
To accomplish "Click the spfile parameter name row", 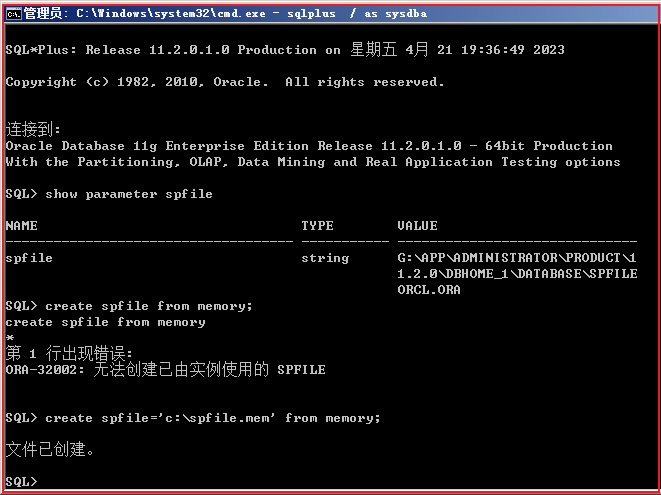I will click(x=29, y=258).
